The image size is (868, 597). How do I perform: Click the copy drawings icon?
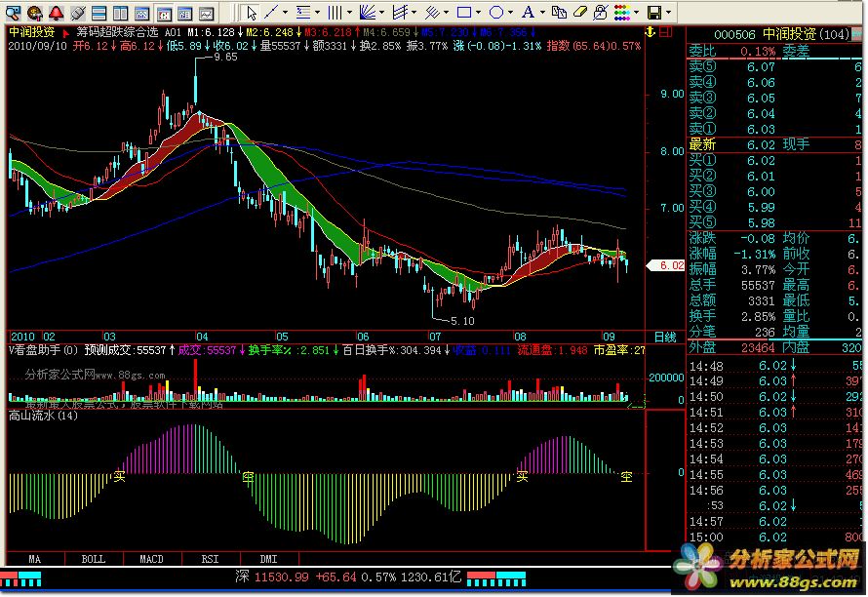(x=559, y=12)
